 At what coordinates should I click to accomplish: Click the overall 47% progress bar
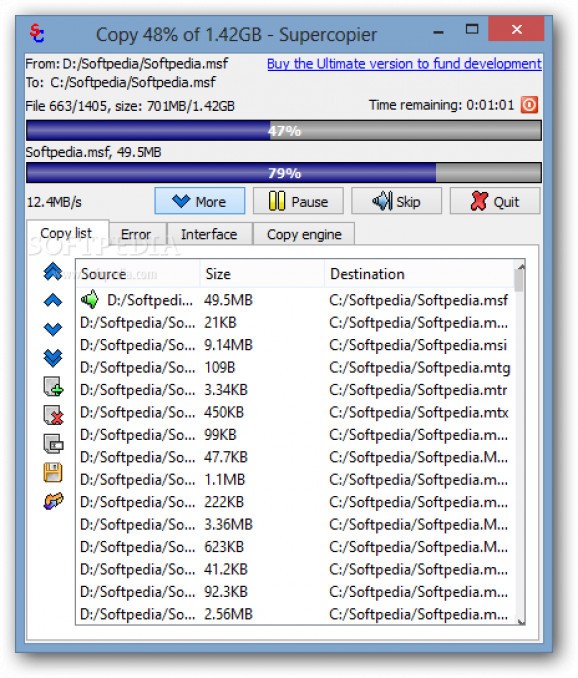click(x=284, y=131)
